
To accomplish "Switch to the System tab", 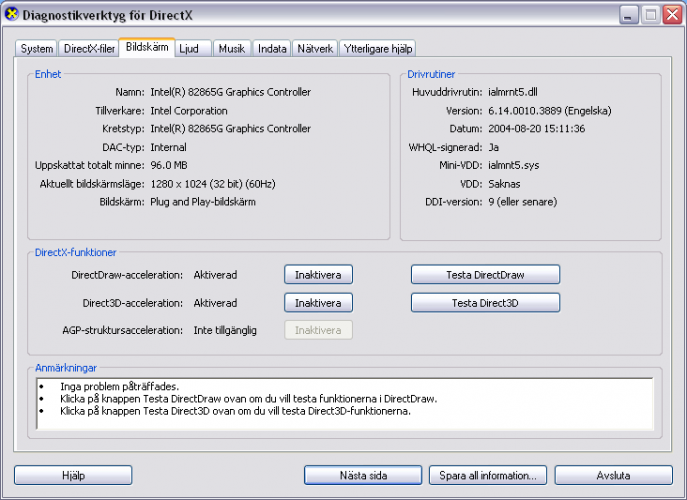I will point(37,48).
